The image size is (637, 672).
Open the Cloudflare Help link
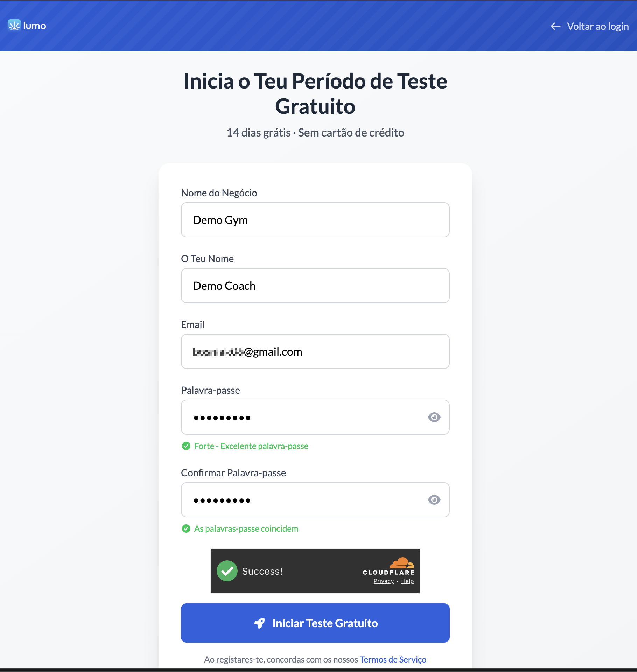tap(407, 581)
